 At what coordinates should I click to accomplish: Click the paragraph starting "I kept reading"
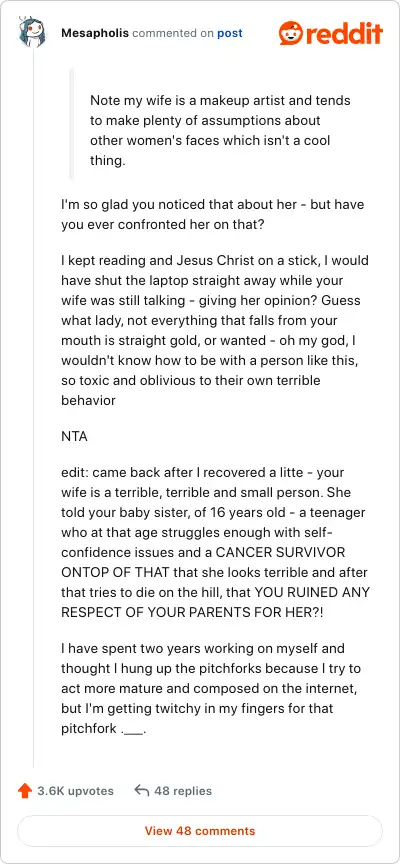(215, 330)
